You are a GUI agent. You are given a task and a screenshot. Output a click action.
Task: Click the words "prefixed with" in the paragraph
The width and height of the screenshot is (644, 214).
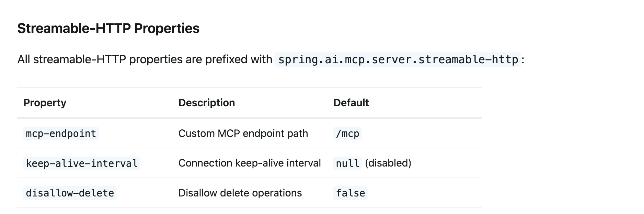click(x=239, y=60)
